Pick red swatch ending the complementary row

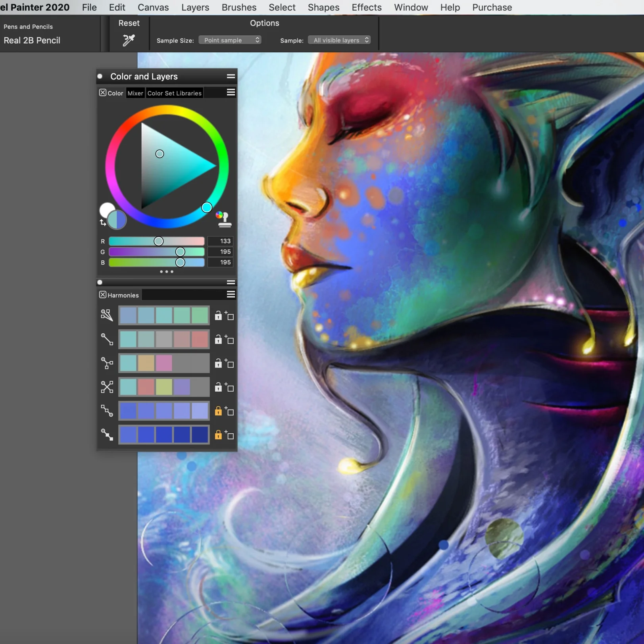(x=200, y=339)
